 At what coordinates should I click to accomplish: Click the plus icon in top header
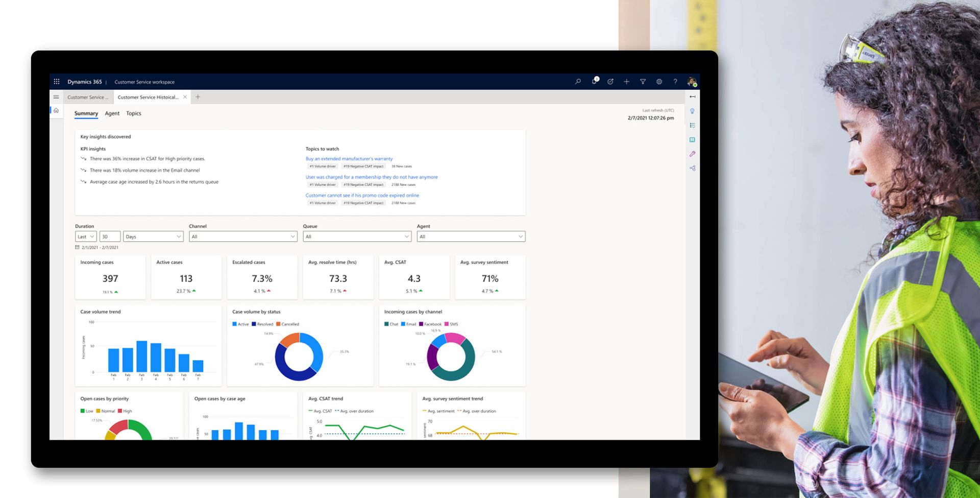[626, 82]
